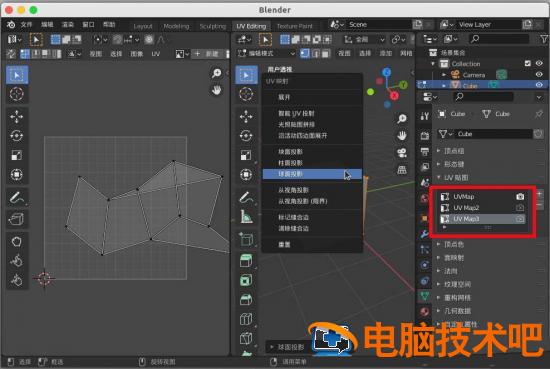Open the Object Data properties tab
The width and height of the screenshot is (550, 369).
click(424, 296)
